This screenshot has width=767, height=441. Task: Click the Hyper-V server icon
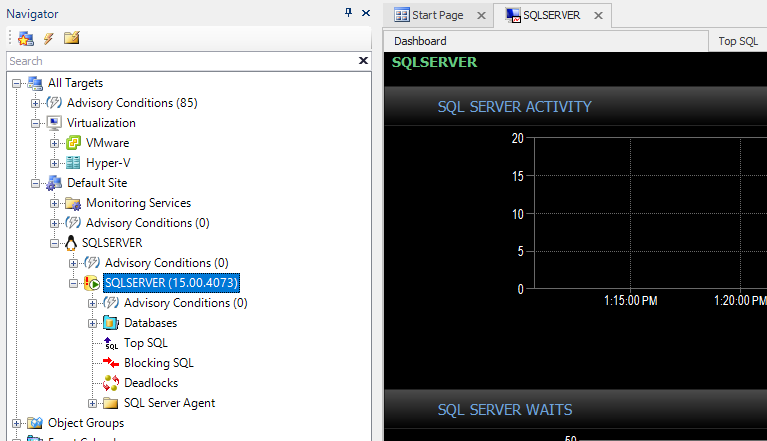(73, 163)
